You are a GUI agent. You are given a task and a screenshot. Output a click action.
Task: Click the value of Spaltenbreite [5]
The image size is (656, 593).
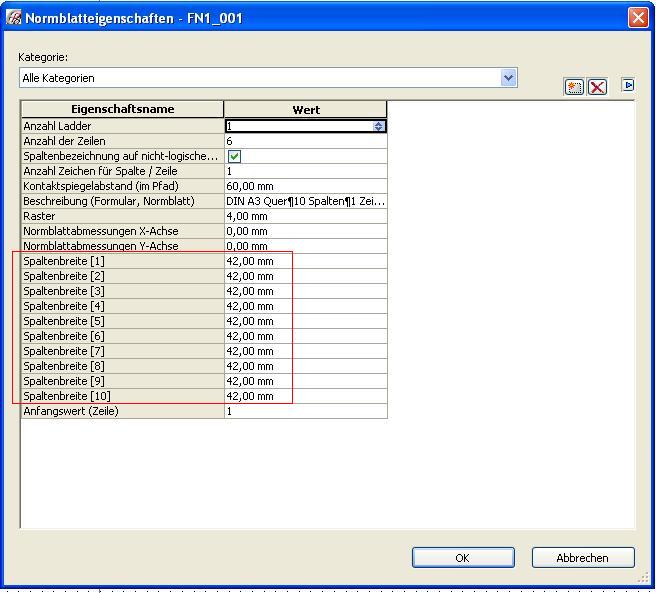coord(306,321)
